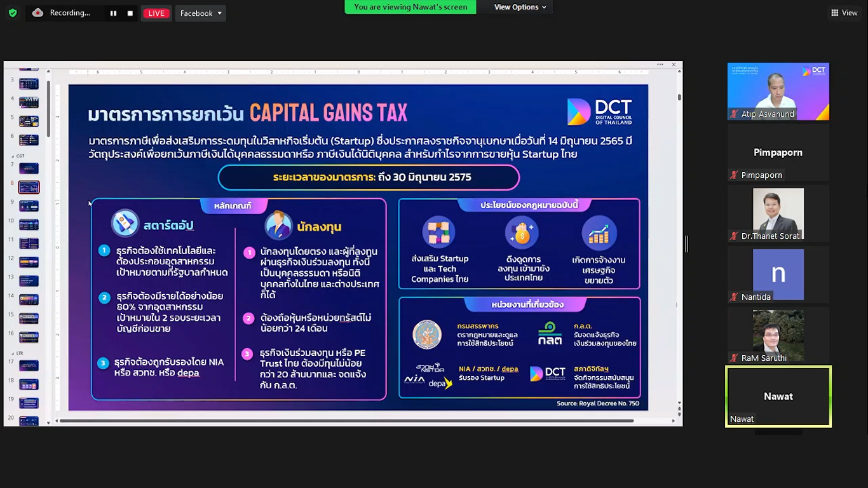Stop the Zoom recording

click(x=130, y=13)
